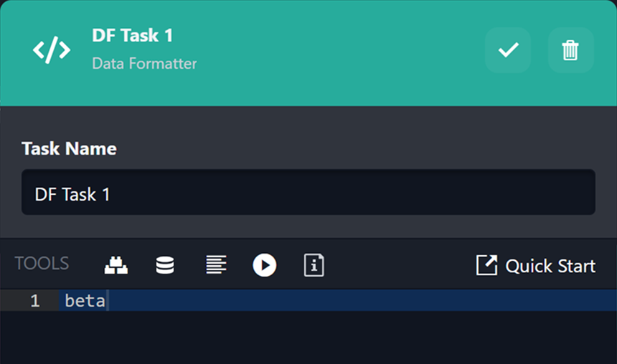The height and width of the screenshot is (364, 617).
Task: Click the 'Task Name' field label
Action: (69, 148)
